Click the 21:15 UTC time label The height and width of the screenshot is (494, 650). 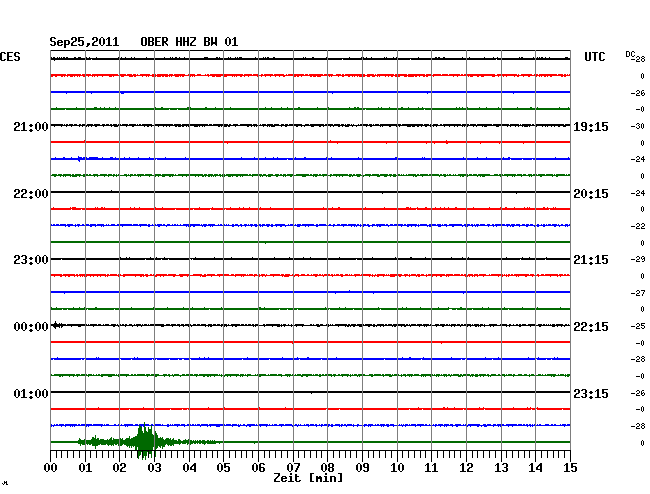point(591,260)
